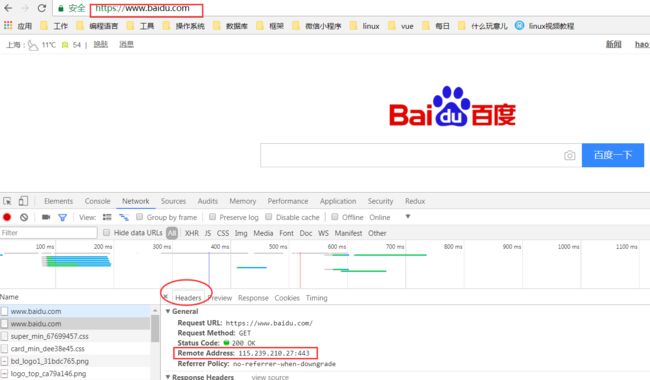Switch to the Redux tab
The width and height of the screenshot is (650, 380).
415,201
